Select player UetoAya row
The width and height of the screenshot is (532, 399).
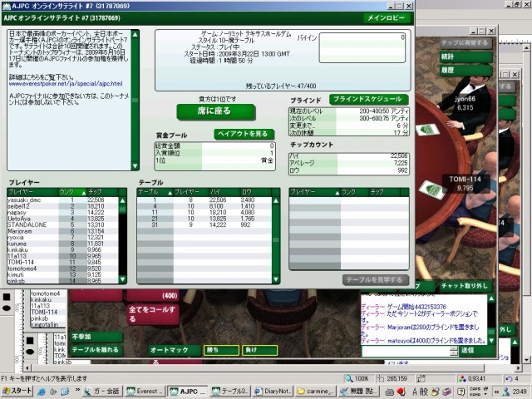(x=63, y=219)
